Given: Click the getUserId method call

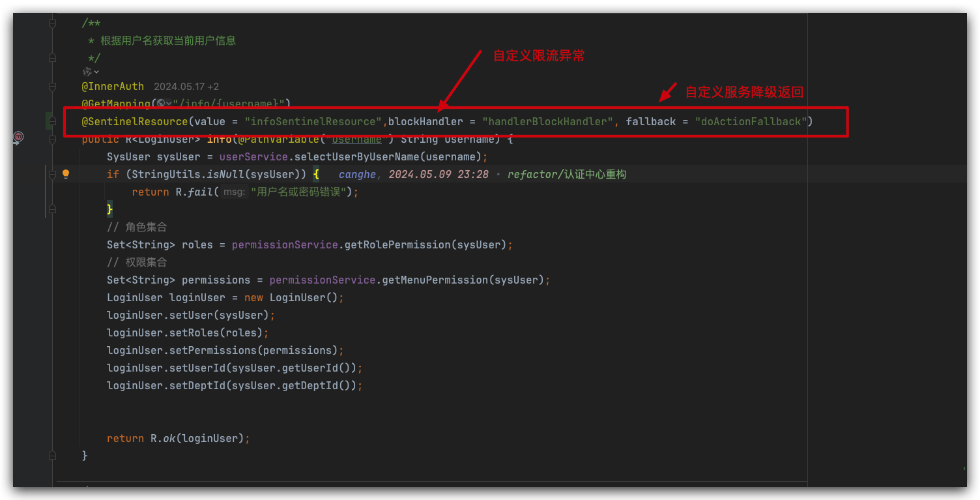Looking at the screenshot, I should [x=310, y=368].
